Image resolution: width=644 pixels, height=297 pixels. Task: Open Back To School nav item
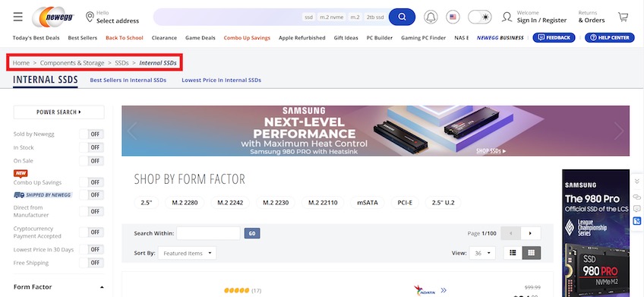click(125, 38)
